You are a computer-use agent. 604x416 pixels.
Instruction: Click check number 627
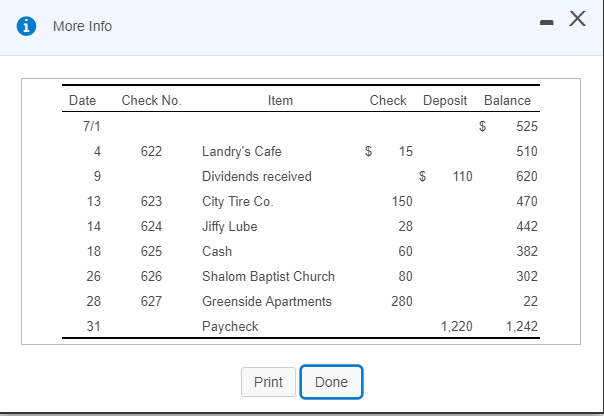(151, 302)
